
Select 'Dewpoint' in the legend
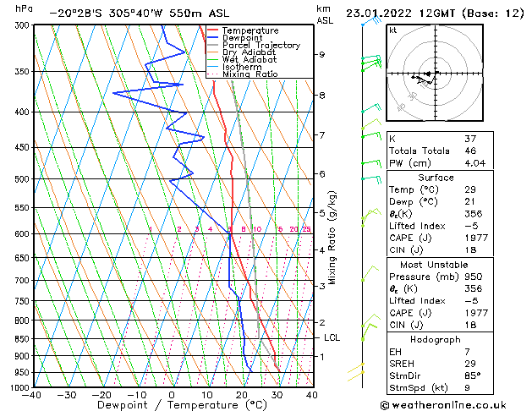[x=242, y=38]
